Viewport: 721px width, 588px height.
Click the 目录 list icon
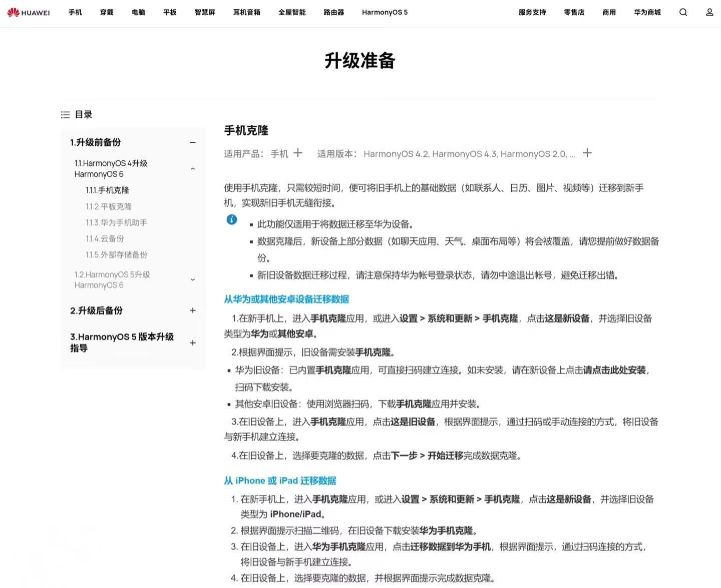(65, 115)
